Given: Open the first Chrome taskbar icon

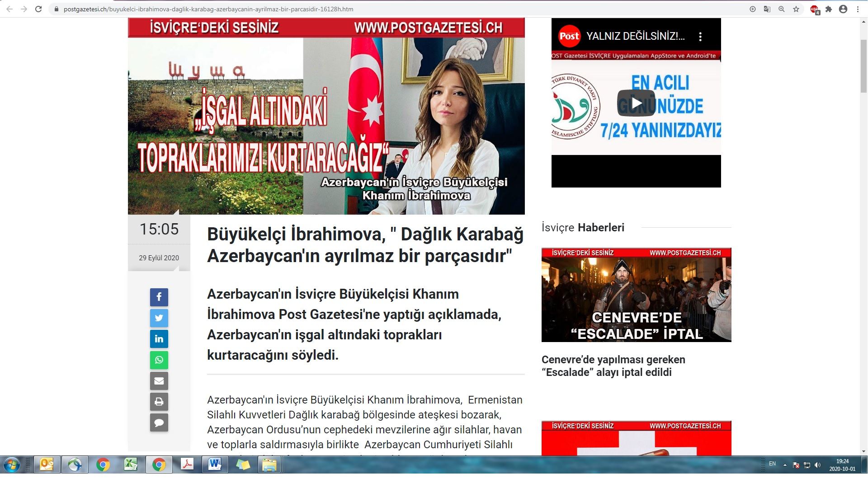Looking at the screenshot, I should 103,465.
